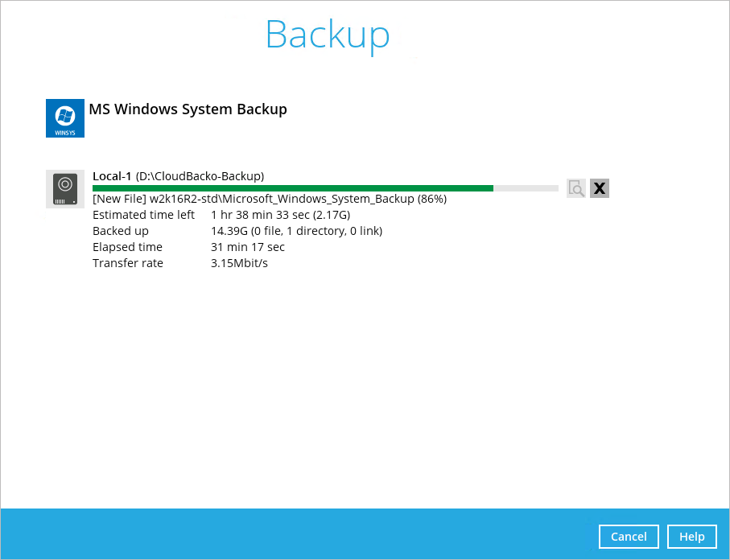730x560 pixels.
Task: Click the blue Windows flag inside the WINSYS badge
Action: (x=65, y=113)
